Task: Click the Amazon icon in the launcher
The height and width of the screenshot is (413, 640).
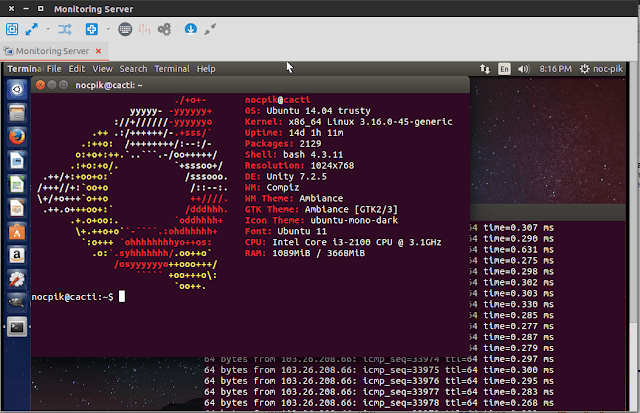Action: click(17, 255)
